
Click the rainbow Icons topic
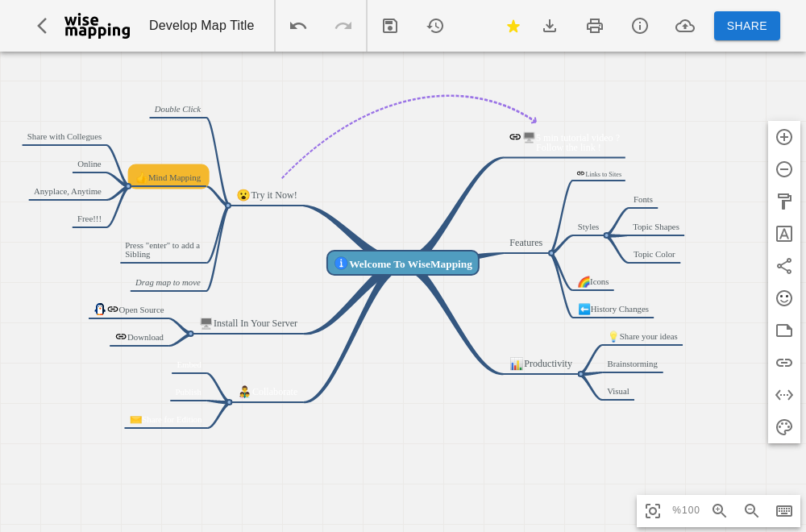click(593, 281)
